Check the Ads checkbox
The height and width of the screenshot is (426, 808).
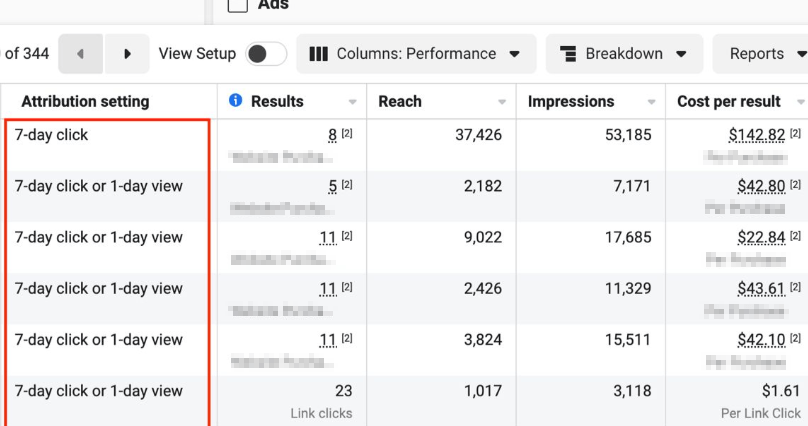[238, 5]
